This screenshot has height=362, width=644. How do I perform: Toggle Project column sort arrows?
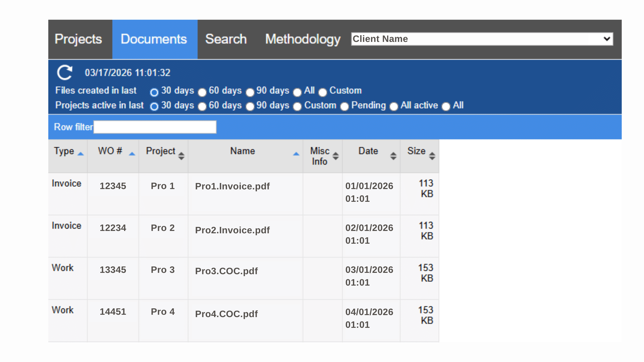[181, 156]
